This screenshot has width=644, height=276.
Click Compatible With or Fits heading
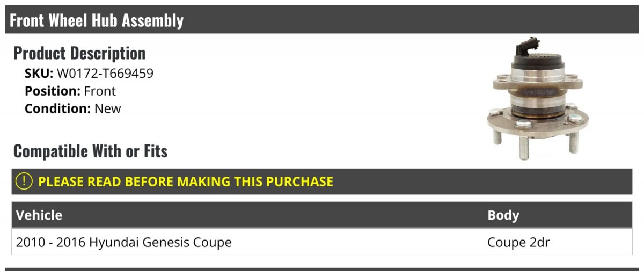pyautogui.click(x=90, y=151)
